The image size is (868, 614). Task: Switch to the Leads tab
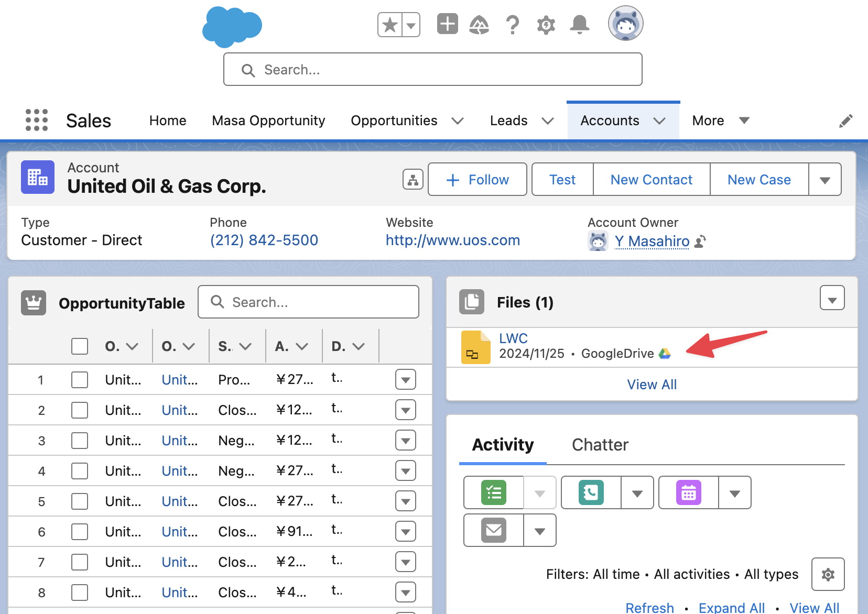[x=508, y=120]
